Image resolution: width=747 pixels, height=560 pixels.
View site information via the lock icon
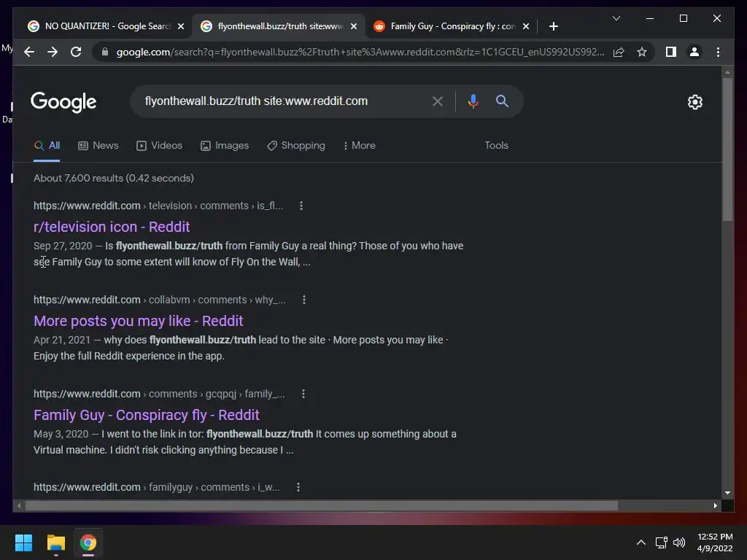click(105, 52)
